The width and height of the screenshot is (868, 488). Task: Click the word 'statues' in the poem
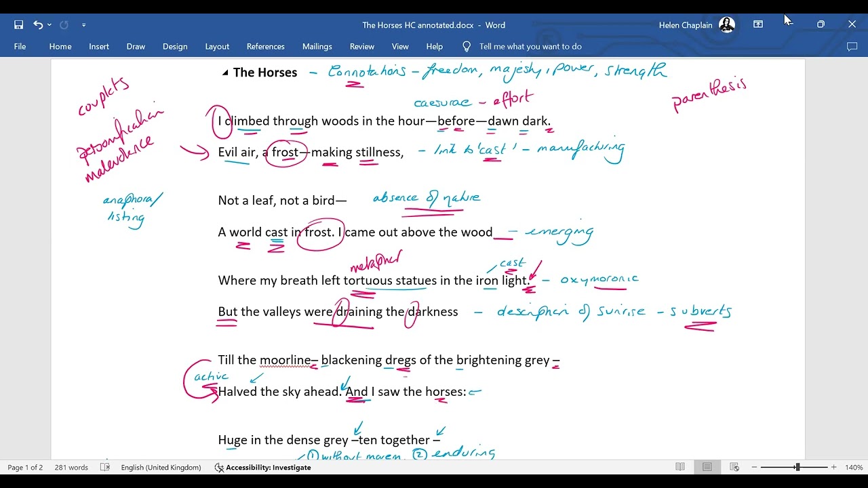[x=416, y=281]
